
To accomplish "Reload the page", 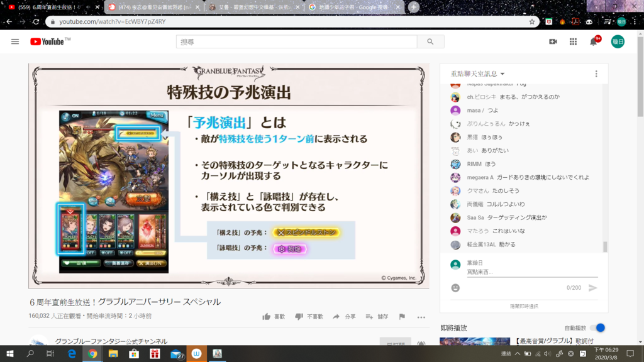I will click(36, 22).
